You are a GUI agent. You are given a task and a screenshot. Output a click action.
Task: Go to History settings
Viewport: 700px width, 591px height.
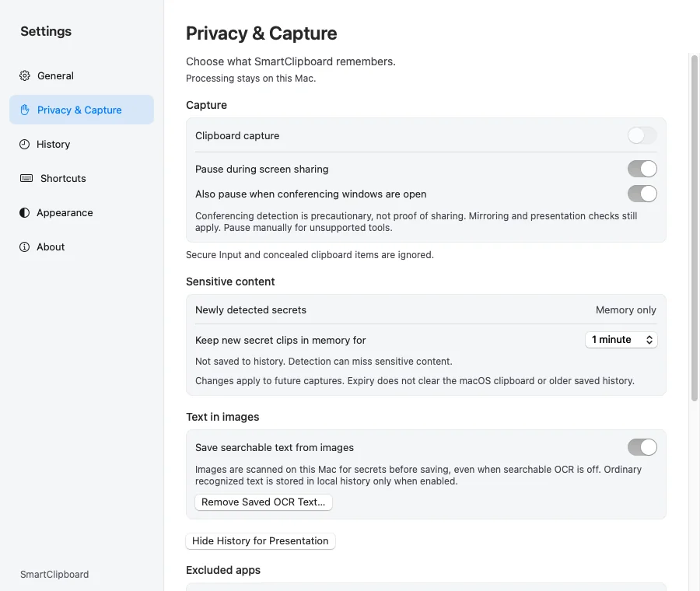pyautogui.click(x=82, y=144)
